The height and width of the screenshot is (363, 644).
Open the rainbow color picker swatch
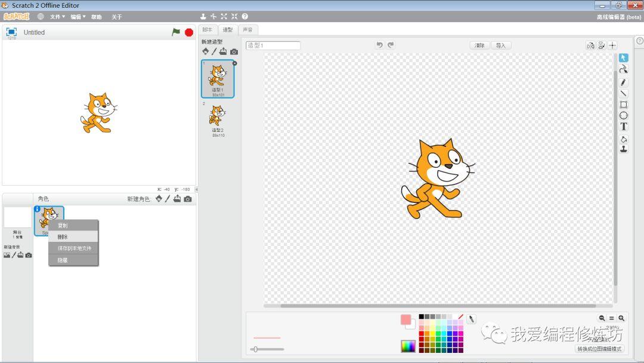coord(408,346)
